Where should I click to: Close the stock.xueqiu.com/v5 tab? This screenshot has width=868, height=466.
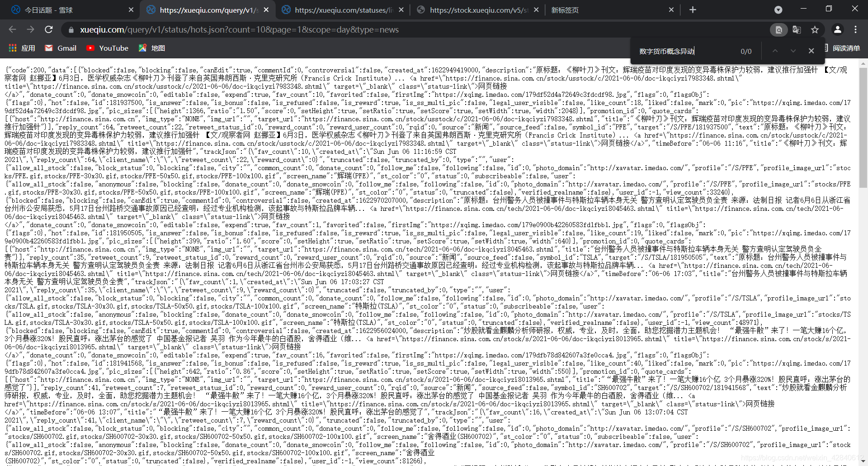point(536,10)
